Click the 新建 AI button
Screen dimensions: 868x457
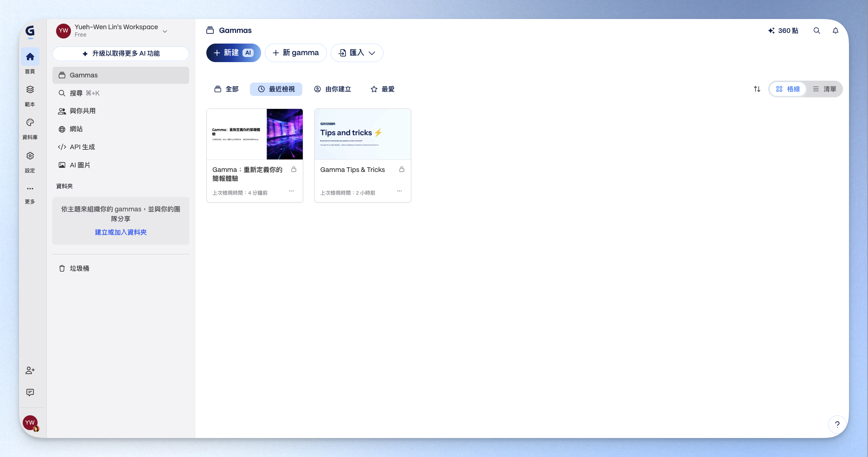tap(233, 53)
